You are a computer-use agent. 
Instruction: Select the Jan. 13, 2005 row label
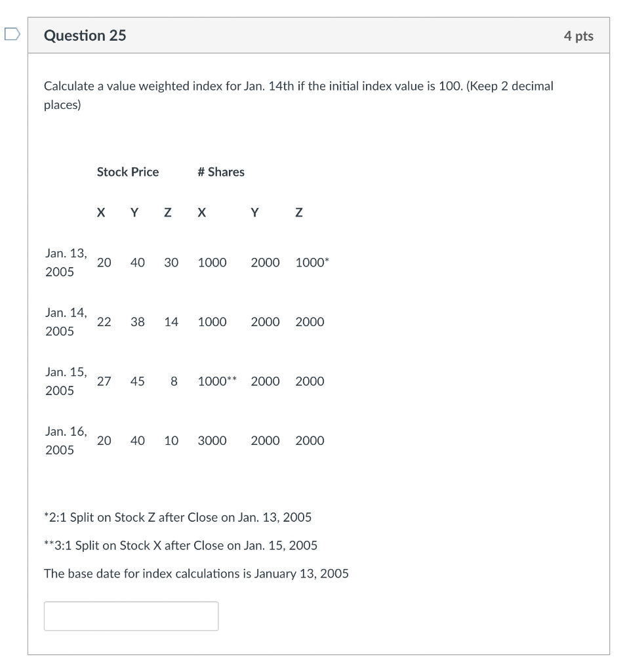[66, 262]
